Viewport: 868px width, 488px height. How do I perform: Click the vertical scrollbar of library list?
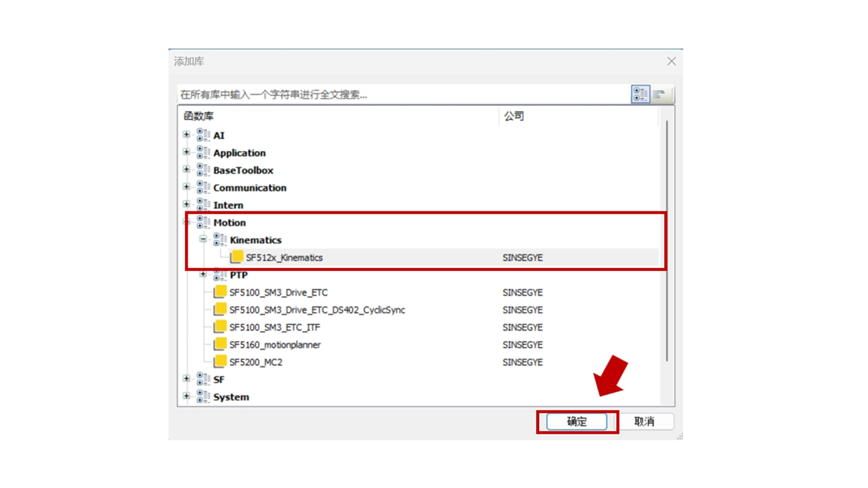667,239
